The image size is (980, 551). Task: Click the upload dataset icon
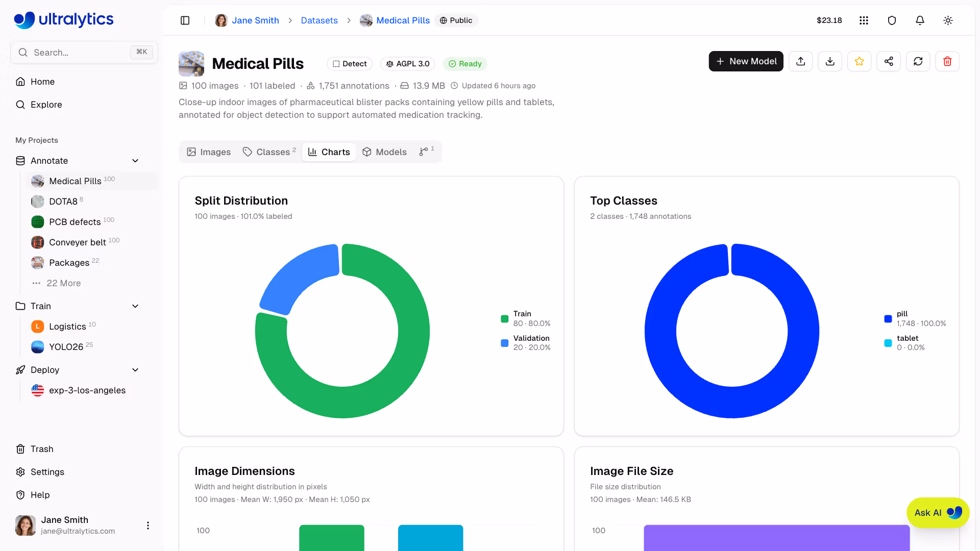(x=801, y=61)
